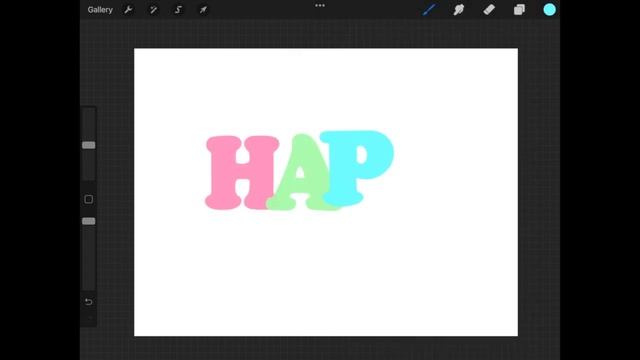This screenshot has width=640, height=360.
Task: Select the Smudge tool
Action: coord(459,10)
